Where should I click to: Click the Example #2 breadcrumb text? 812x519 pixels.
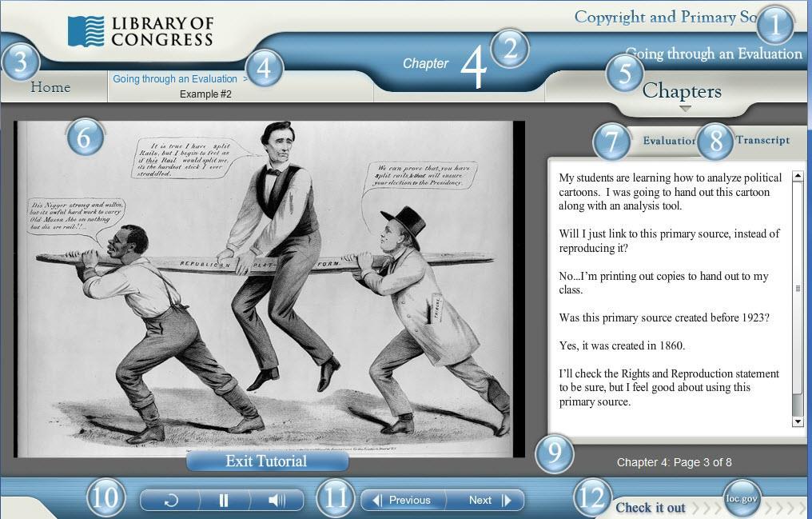click(x=205, y=94)
